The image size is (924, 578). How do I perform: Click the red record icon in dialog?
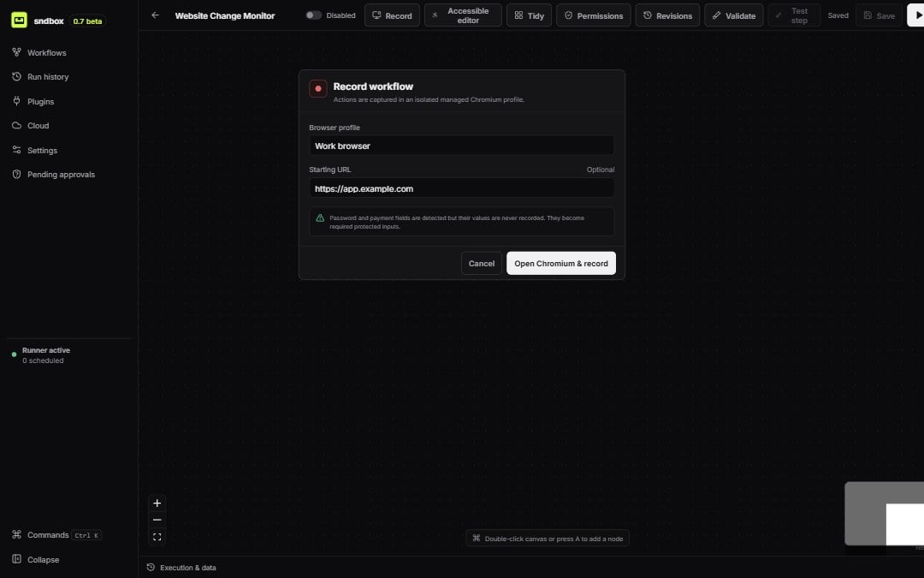coord(318,88)
